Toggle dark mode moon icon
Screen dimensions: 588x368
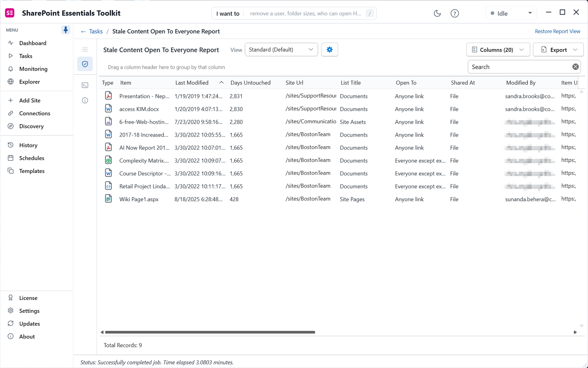(x=437, y=13)
